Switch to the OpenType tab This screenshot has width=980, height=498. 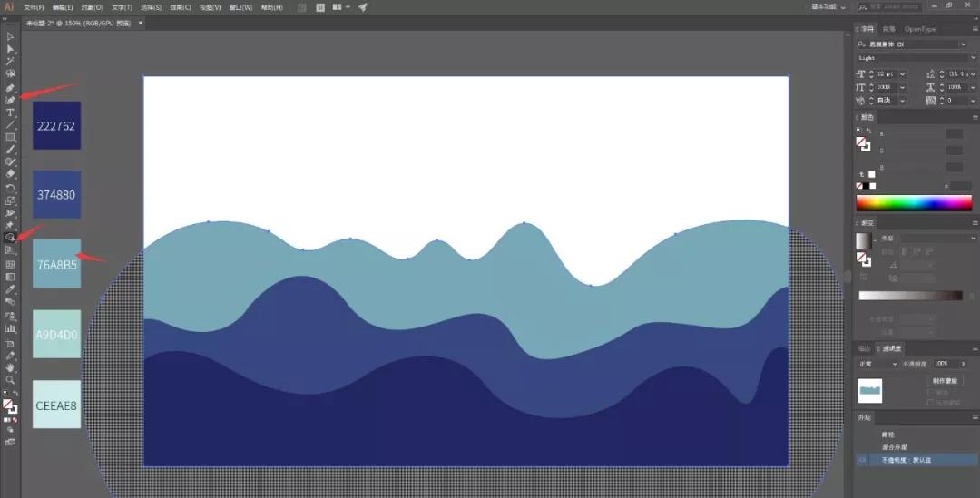coord(919,29)
